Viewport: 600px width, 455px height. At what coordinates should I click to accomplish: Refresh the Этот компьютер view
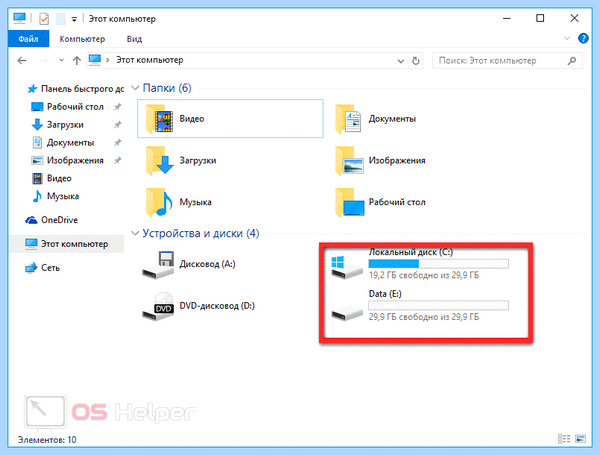[x=416, y=60]
